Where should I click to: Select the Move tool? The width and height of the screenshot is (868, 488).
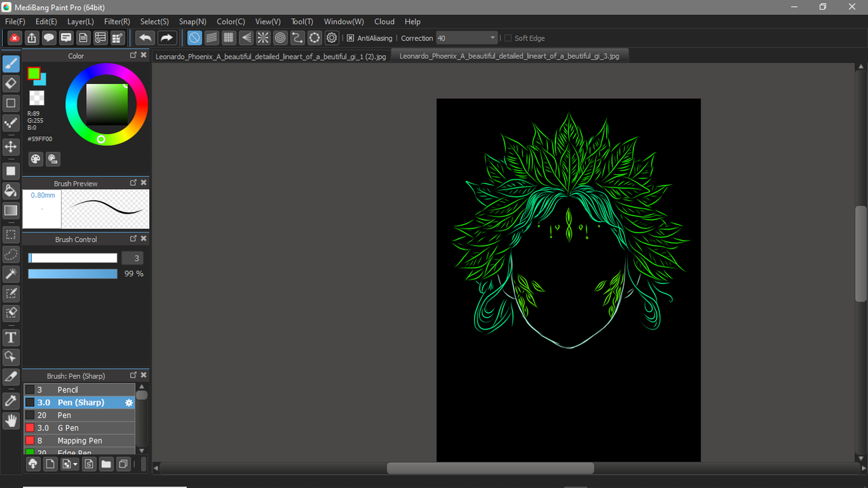click(x=11, y=146)
